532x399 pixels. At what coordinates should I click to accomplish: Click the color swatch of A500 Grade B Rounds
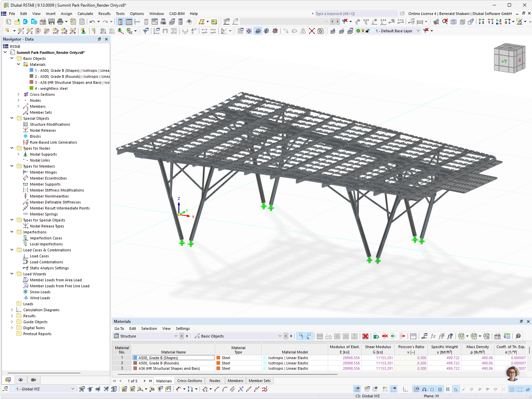(135, 363)
